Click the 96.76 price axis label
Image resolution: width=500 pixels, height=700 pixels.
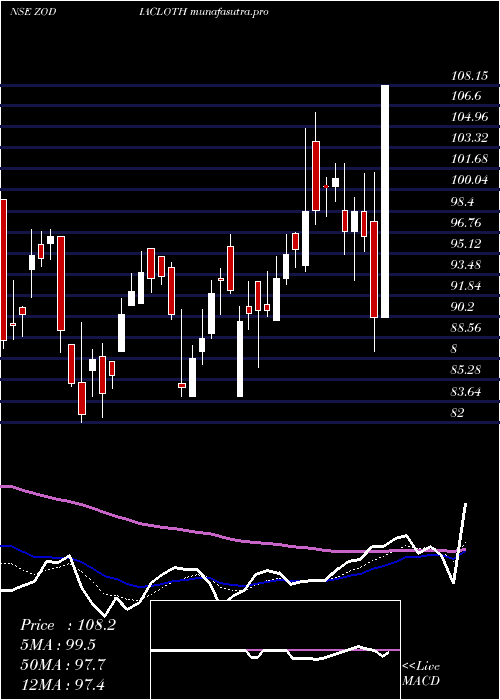coord(467,224)
